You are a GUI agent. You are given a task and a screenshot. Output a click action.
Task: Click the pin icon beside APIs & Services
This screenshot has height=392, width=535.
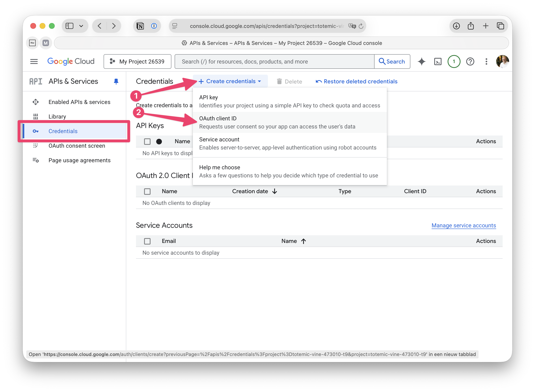pyautogui.click(x=116, y=81)
